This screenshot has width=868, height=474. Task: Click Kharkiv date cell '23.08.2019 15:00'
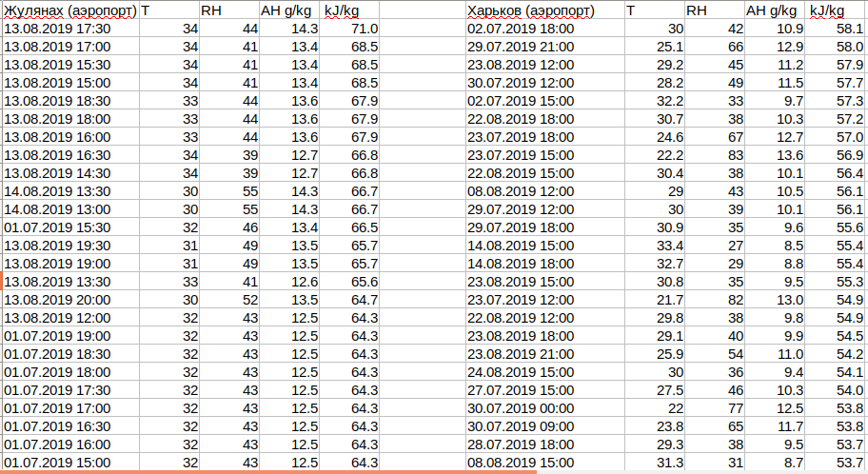tap(545, 282)
